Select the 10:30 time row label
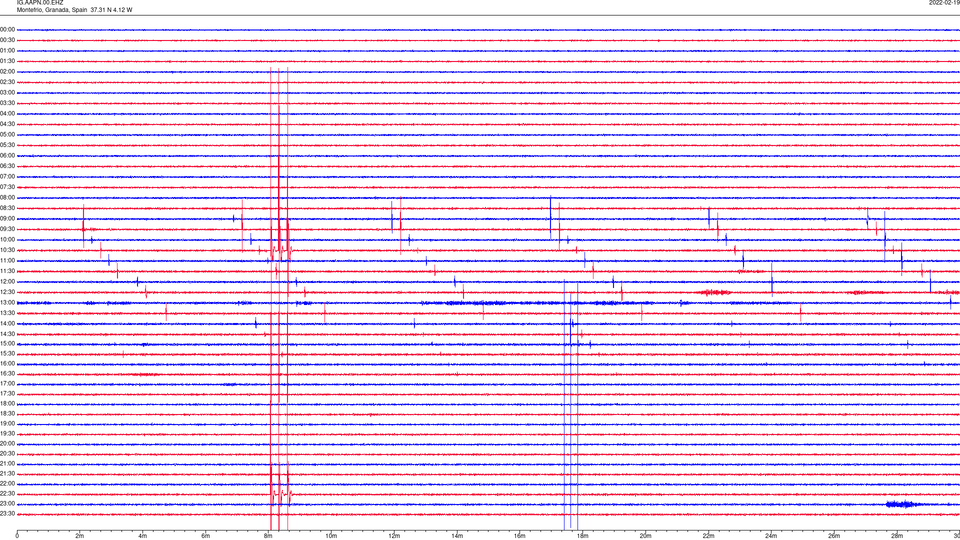The height and width of the screenshot is (540, 960). (7, 250)
